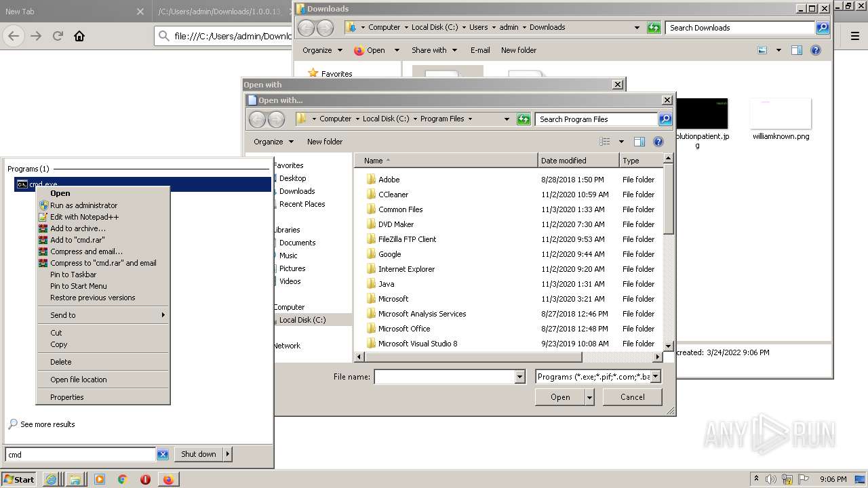Image resolution: width=868 pixels, height=488 pixels.
Task: Open Windows Explorer from taskbar
Action: pyautogui.click(x=75, y=479)
